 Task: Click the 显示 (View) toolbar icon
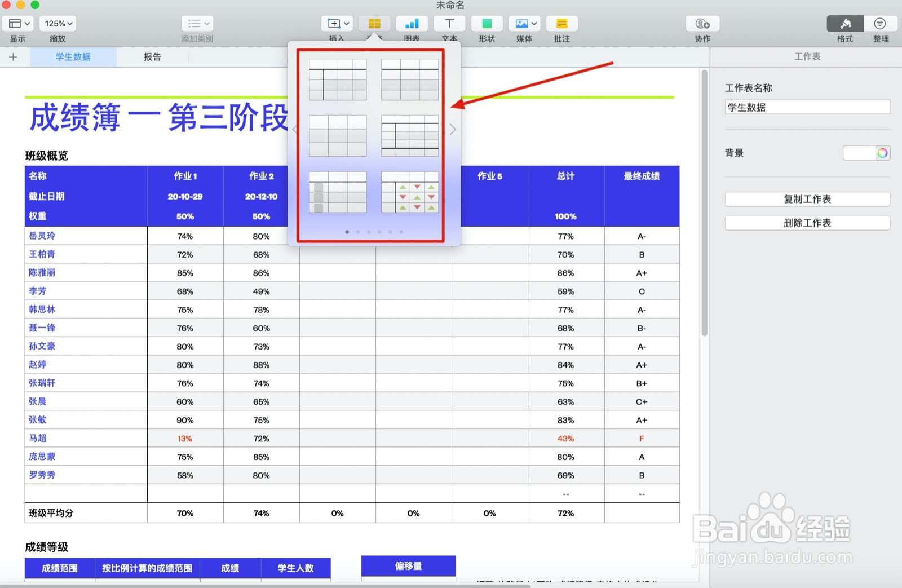coord(18,23)
